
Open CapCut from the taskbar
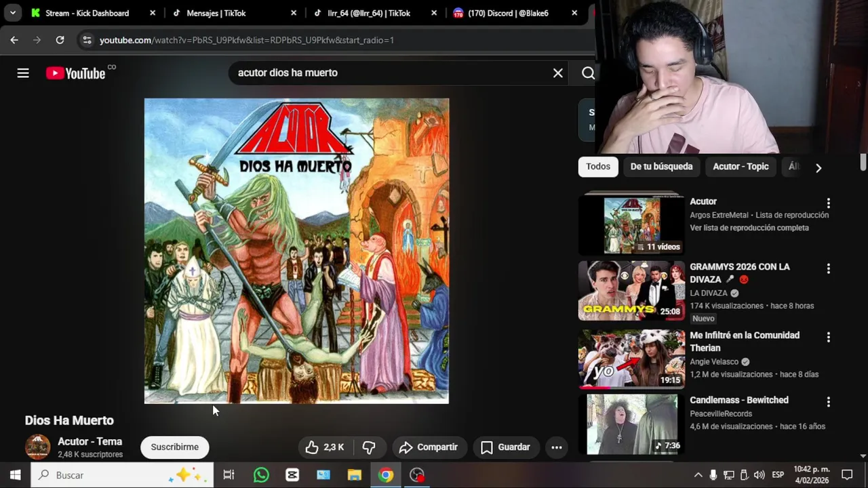[292, 475]
